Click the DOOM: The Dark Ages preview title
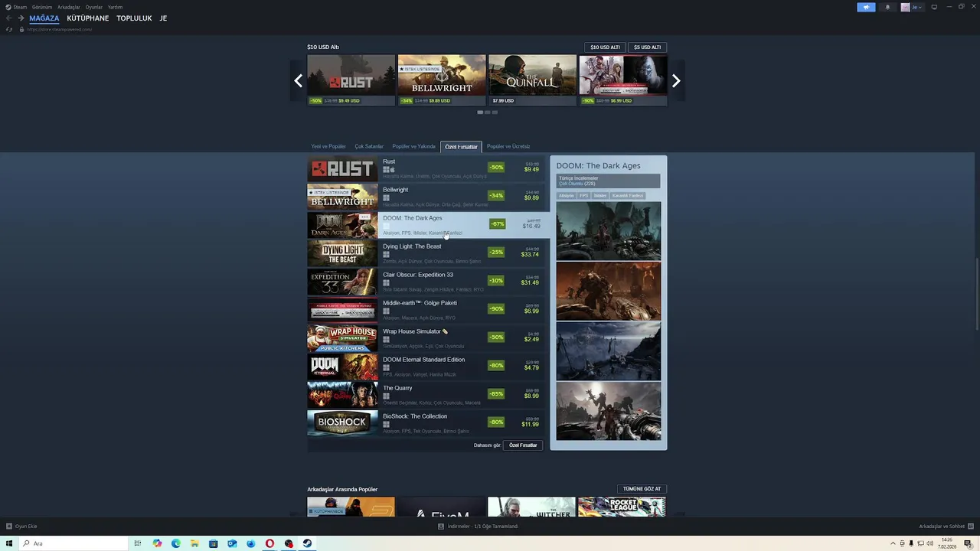980x551 pixels. tap(598, 165)
